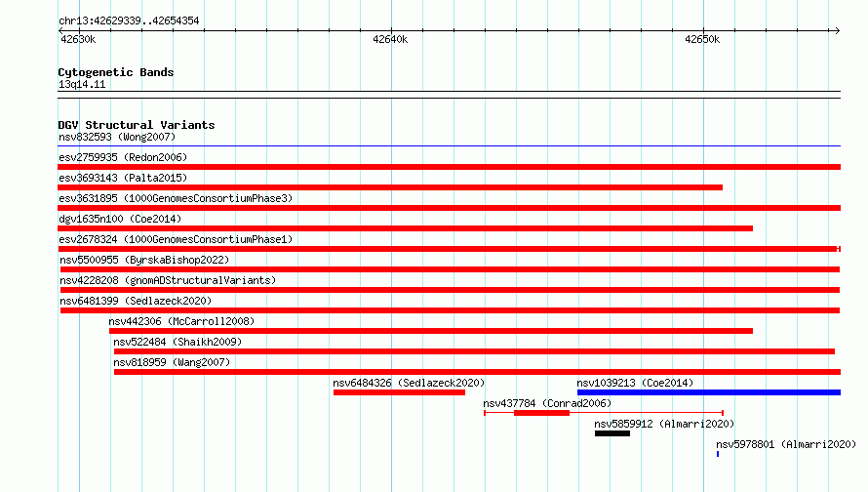The height and width of the screenshot is (492, 868).
Task: Click the short red bar under nsv6484326
Action: [399, 392]
